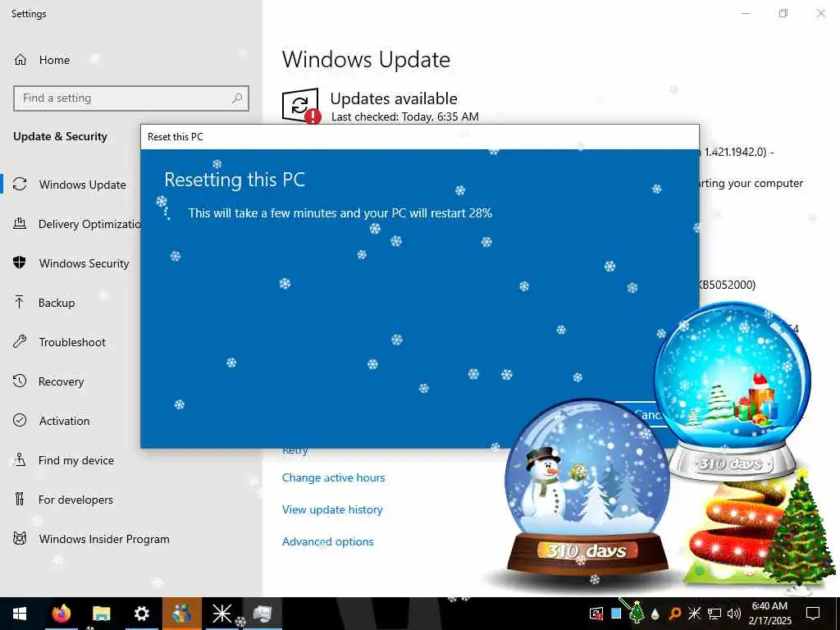Click the gift-box snow globe widget

point(733,390)
